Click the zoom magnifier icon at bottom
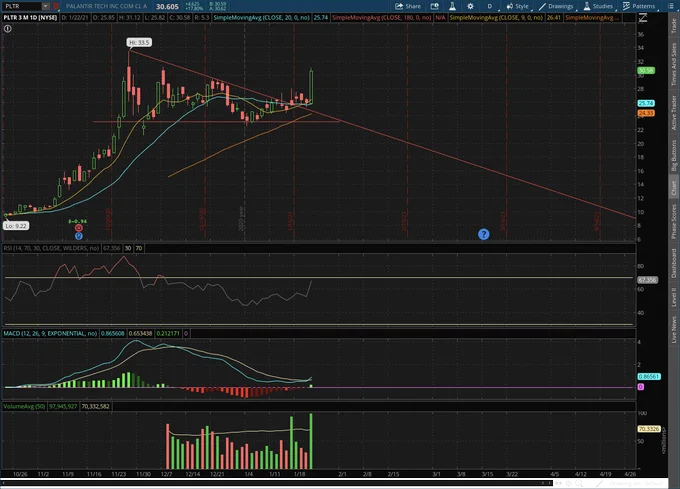This screenshot has width=680, height=489. coord(579,483)
